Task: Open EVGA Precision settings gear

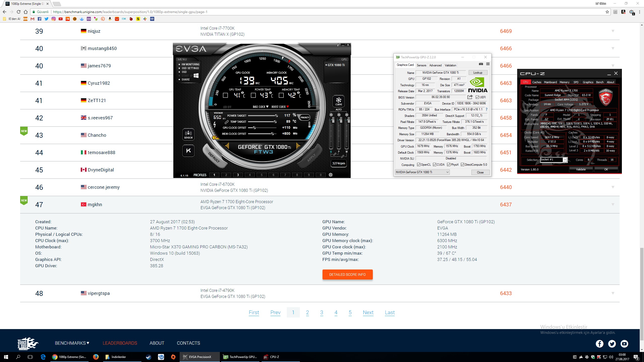Action: pos(331,175)
